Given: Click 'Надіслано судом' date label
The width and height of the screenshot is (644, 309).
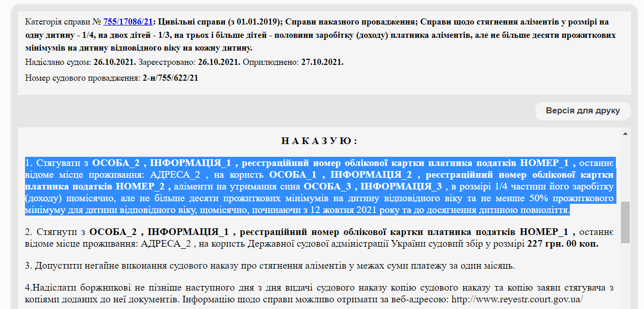Looking at the screenshot, I should coord(58,62).
